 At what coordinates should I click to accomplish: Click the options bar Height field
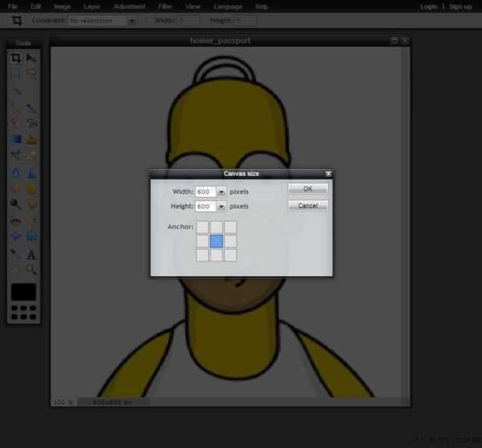click(246, 21)
